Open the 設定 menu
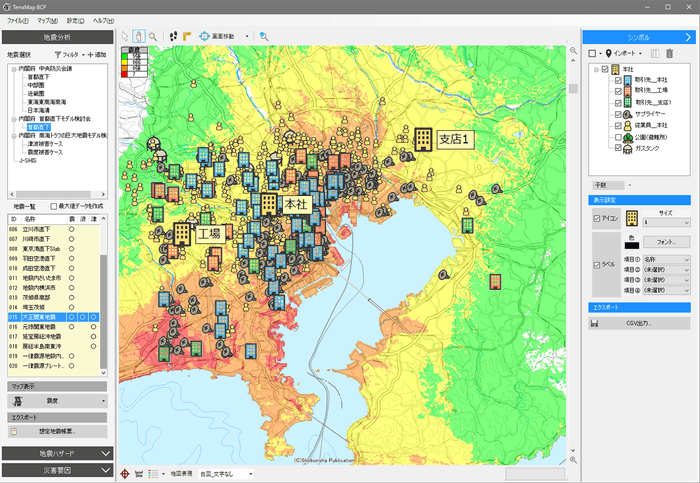The height and width of the screenshot is (483, 700). 75,20
